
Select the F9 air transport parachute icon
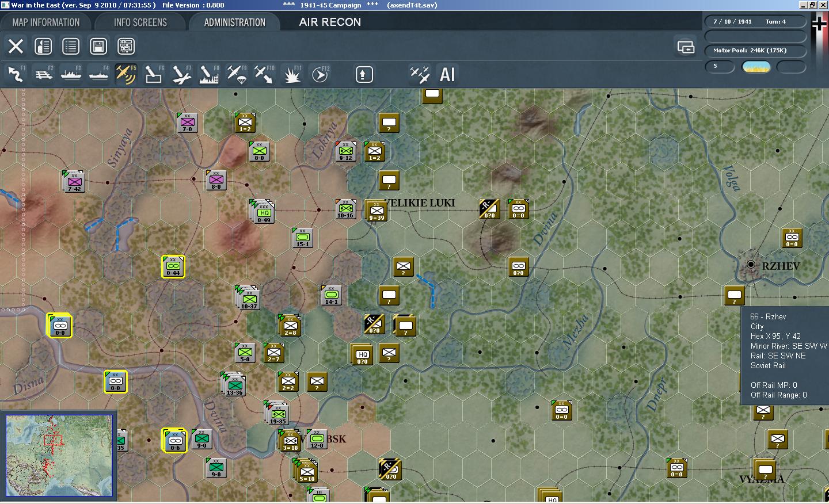pos(237,74)
